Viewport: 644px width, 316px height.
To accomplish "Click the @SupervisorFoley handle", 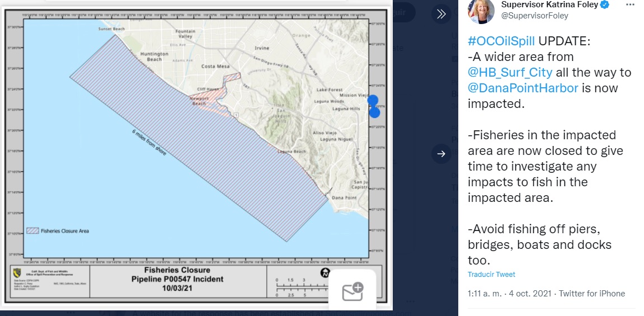I will pos(535,16).
